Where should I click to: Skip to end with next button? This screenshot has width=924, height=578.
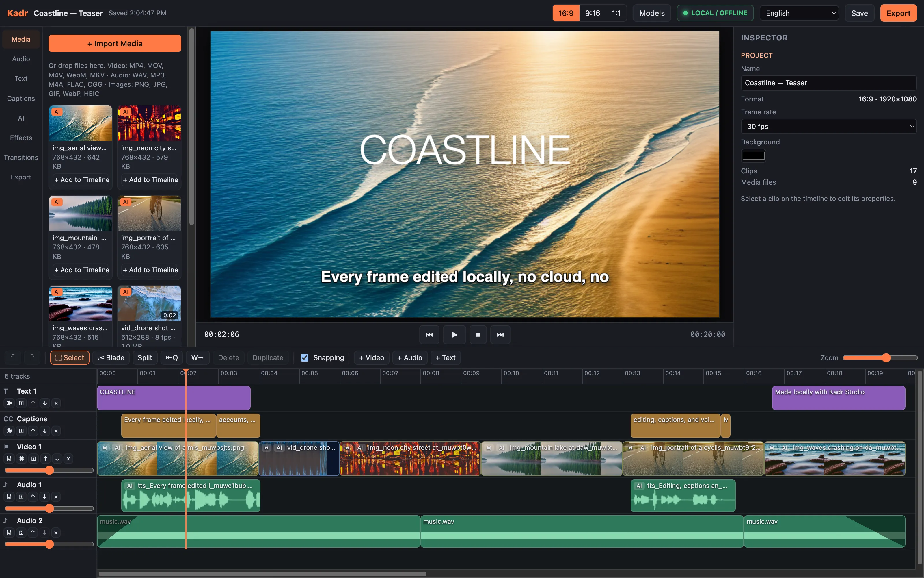pyautogui.click(x=500, y=334)
